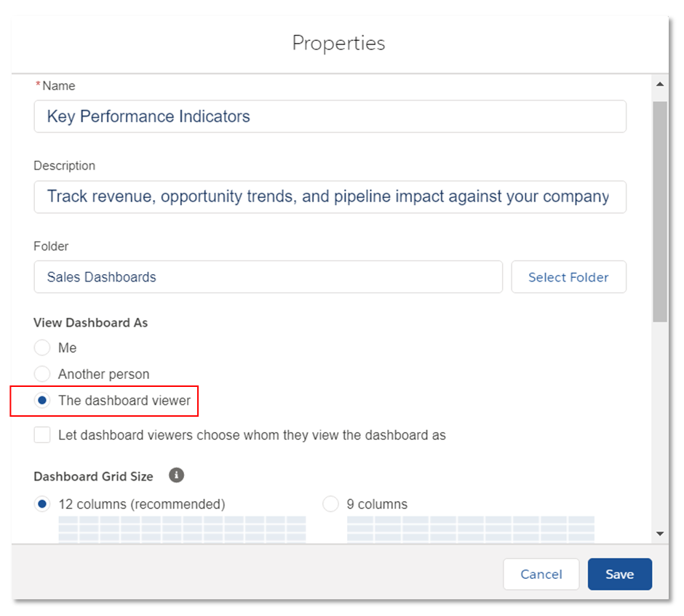This screenshot has width=684, height=616.
Task: Click the scrollbar down arrow
Action: [660, 534]
